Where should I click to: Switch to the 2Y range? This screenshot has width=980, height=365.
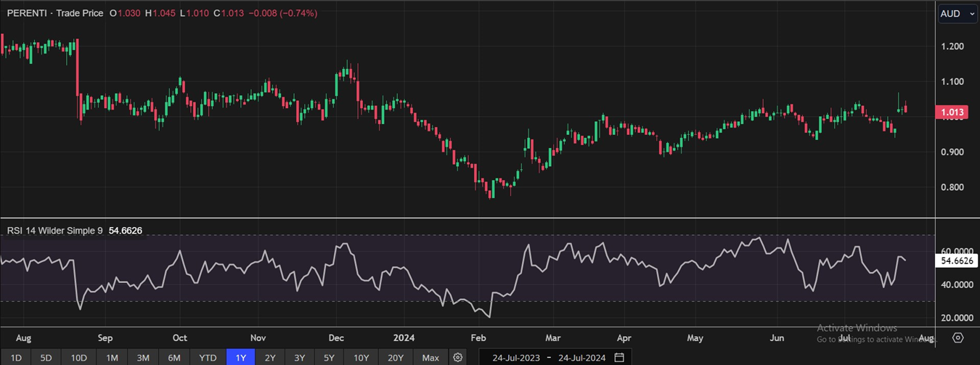tap(270, 358)
